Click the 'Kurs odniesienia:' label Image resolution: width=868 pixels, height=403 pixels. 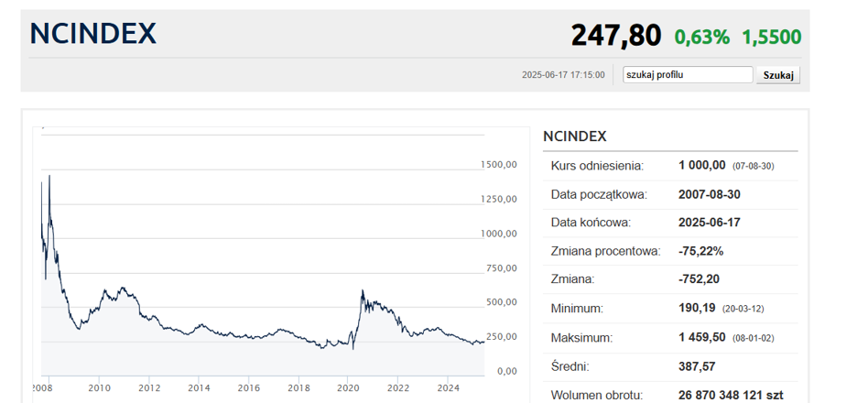(597, 166)
